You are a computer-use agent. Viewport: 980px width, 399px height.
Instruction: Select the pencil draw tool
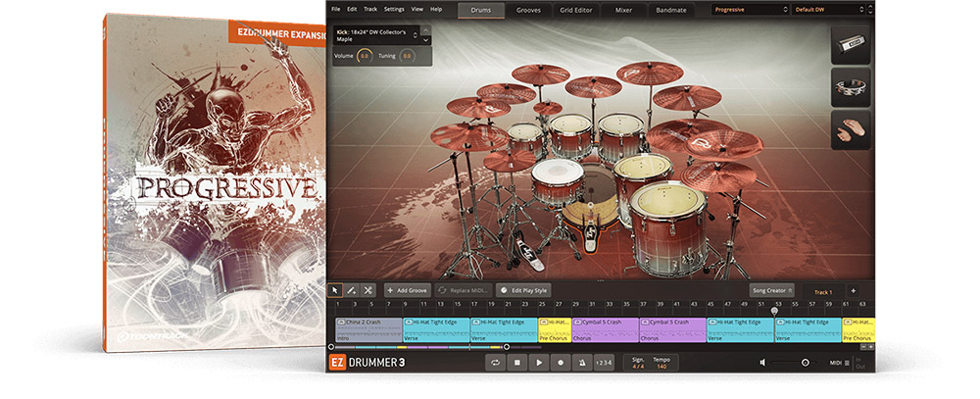(x=352, y=290)
